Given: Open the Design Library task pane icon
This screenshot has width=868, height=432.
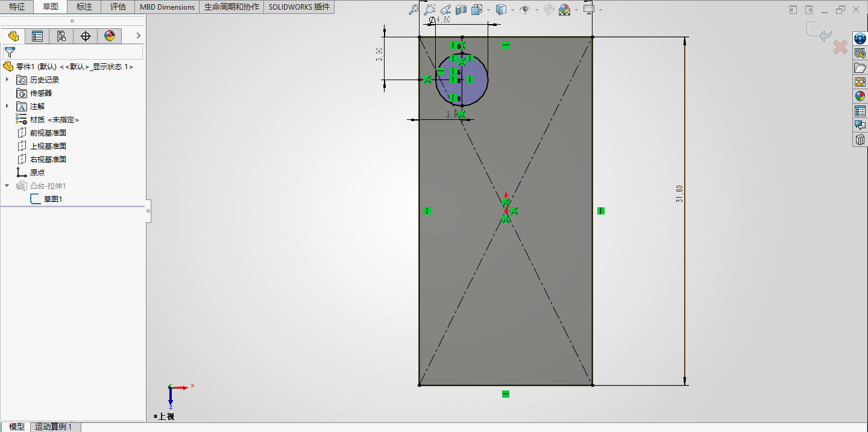Looking at the screenshot, I should point(860,53).
